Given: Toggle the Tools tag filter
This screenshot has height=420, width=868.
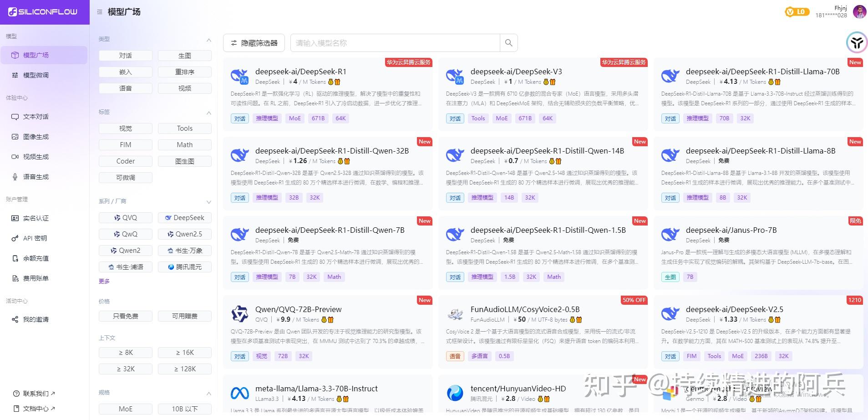Looking at the screenshot, I should pyautogui.click(x=185, y=128).
